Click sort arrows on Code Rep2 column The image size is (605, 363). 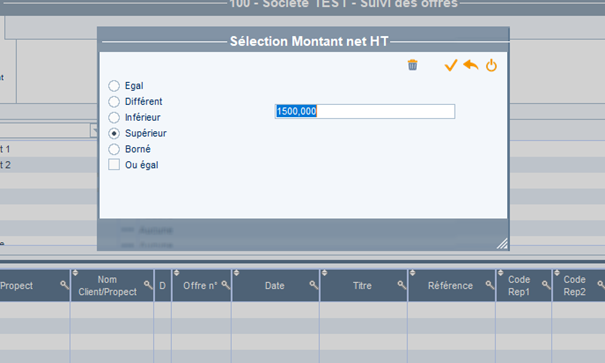557,273
